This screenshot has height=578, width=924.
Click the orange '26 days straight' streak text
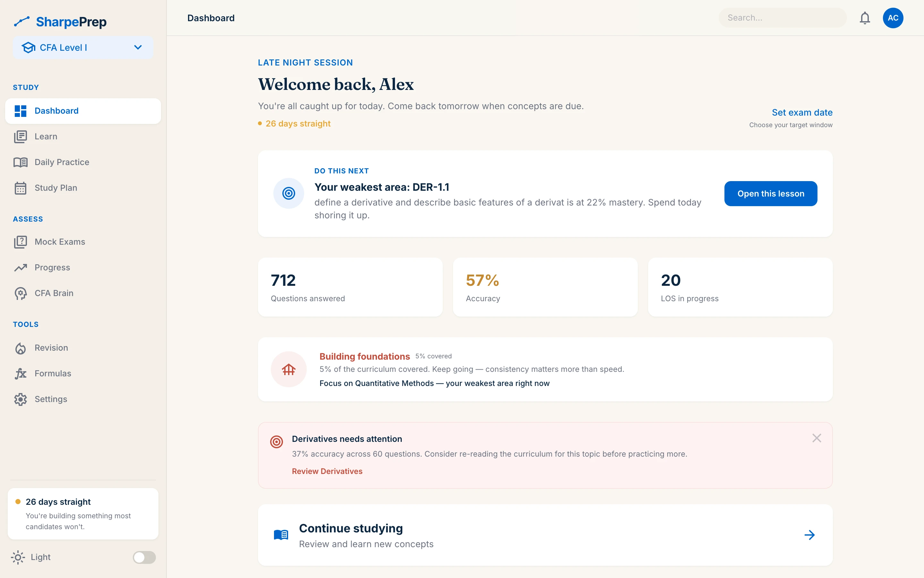[x=298, y=124]
